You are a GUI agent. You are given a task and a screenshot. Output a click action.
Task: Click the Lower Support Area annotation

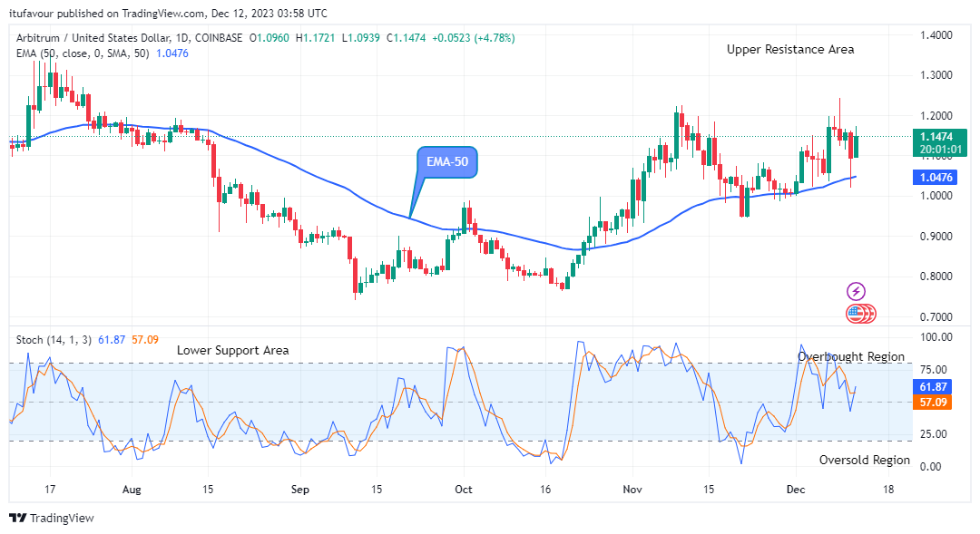[232, 350]
